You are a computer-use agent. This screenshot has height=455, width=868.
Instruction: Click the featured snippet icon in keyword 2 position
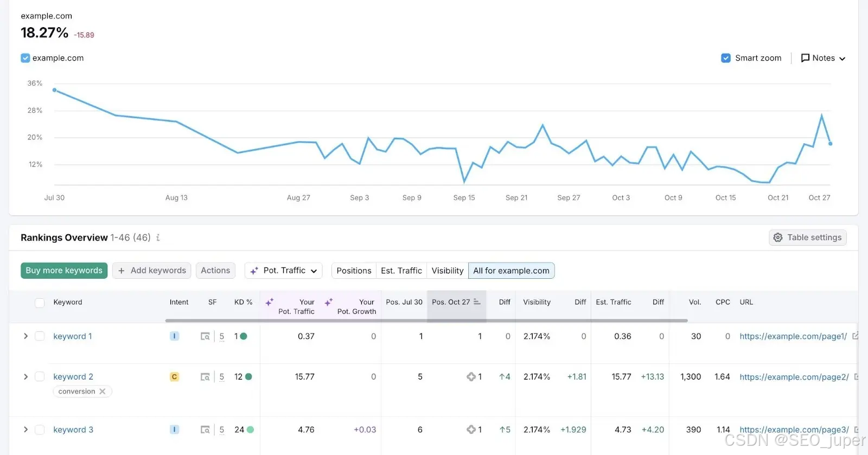(x=471, y=376)
